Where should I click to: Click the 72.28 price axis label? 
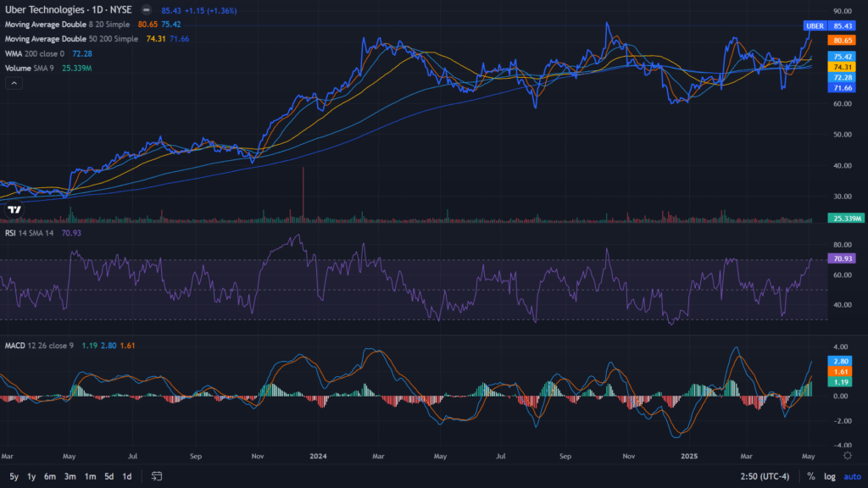(x=842, y=77)
